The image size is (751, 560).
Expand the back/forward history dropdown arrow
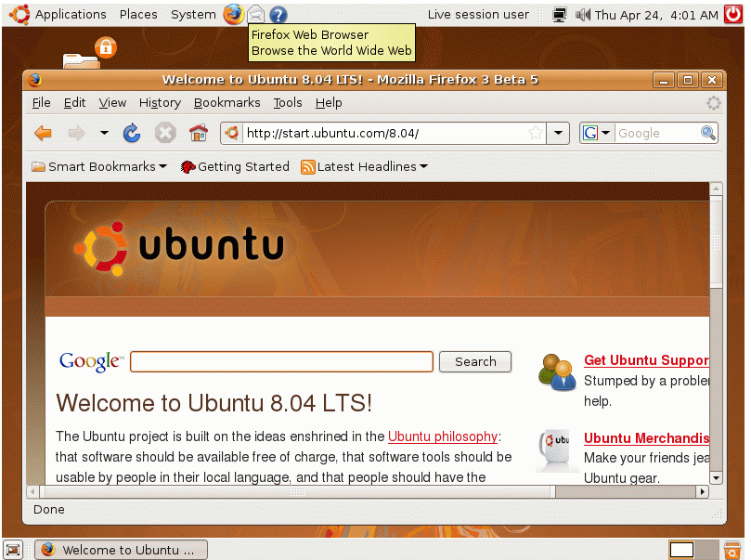pyautogui.click(x=104, y=133)
